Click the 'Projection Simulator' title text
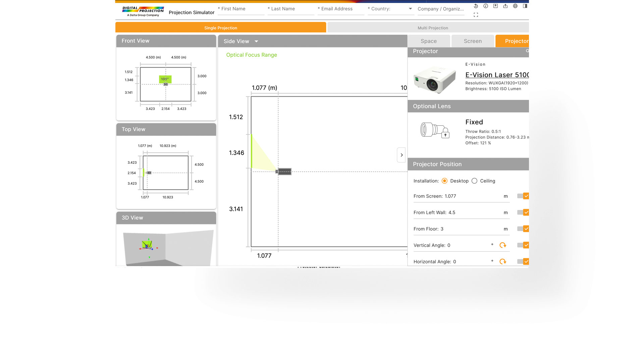This screenshot has height=348, width=644. (192, 12)
